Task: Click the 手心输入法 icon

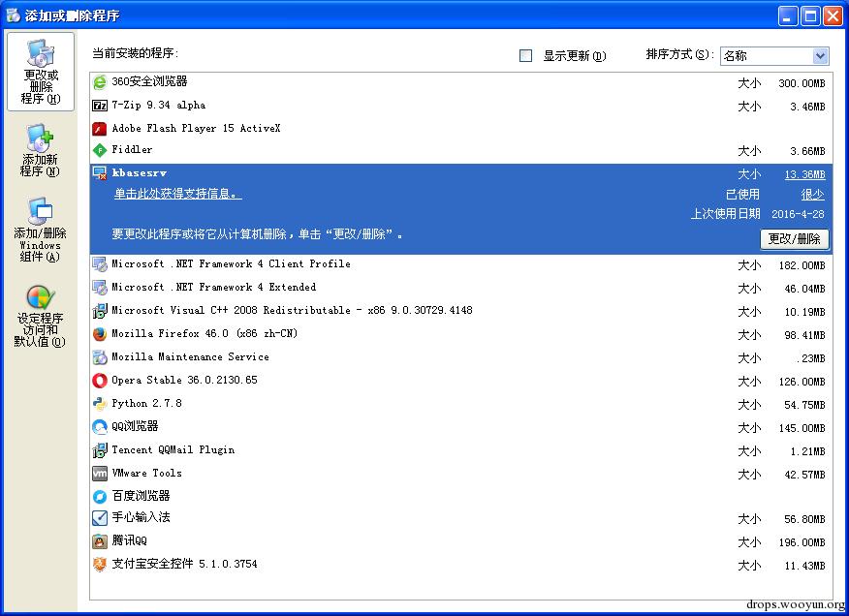Action: (x=100, y=518)
